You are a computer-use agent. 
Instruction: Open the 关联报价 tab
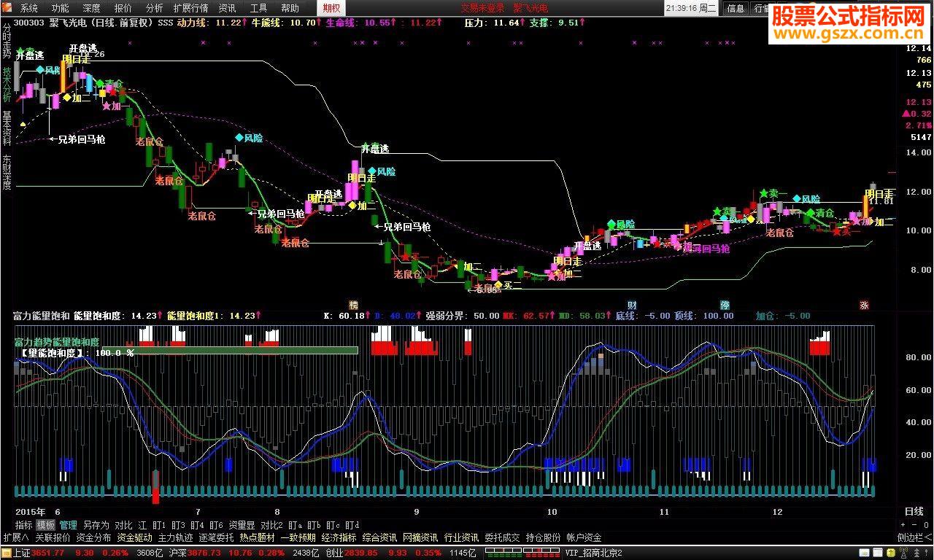tap(53, 537)
